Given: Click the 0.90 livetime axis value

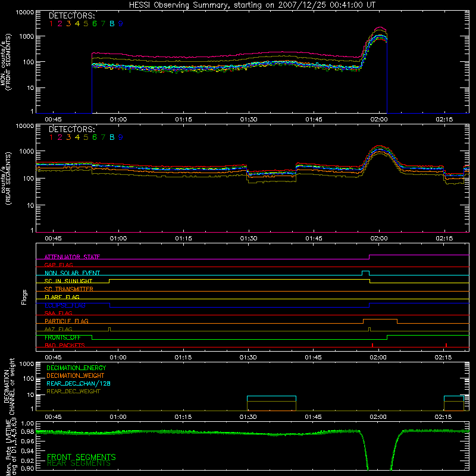Looking at the screenshot, I should pyautogui.click(x=27, y=468).
